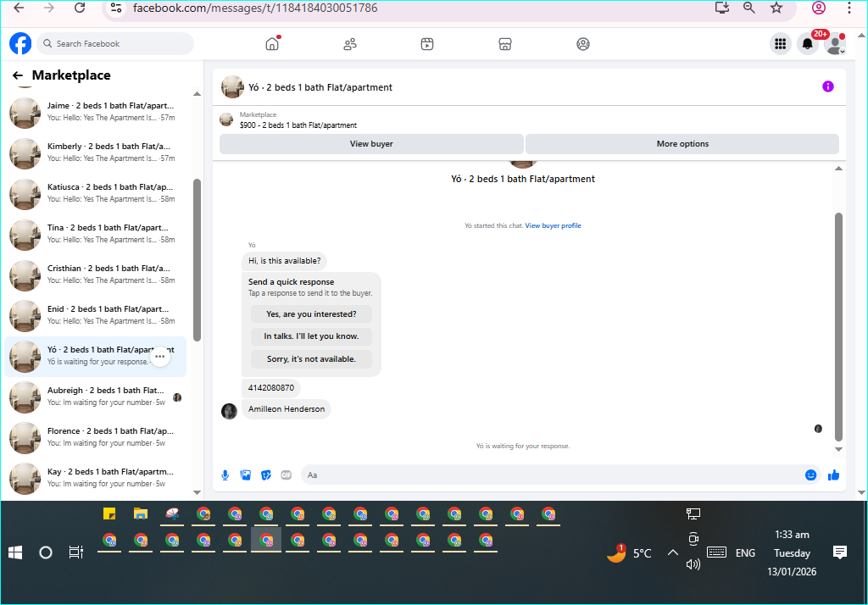Viewport: 868px width, 605px height.
Task: Open Kay conversation
Action: point(95,479)
